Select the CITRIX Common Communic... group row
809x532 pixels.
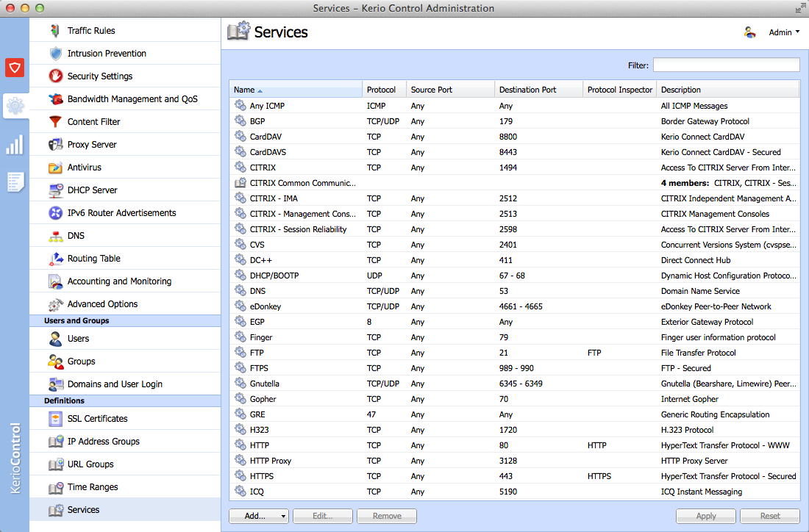[514, 183]
